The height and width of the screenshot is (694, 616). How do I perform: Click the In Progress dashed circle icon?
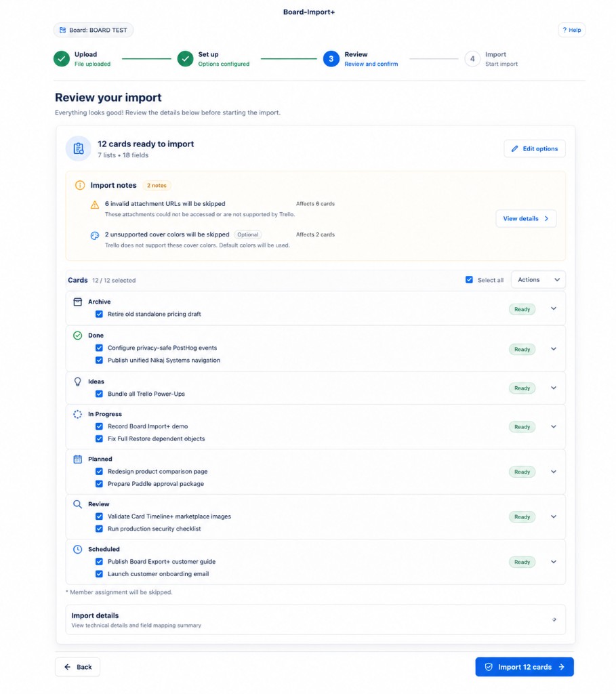pyautogui.click(x=77, y=414)
